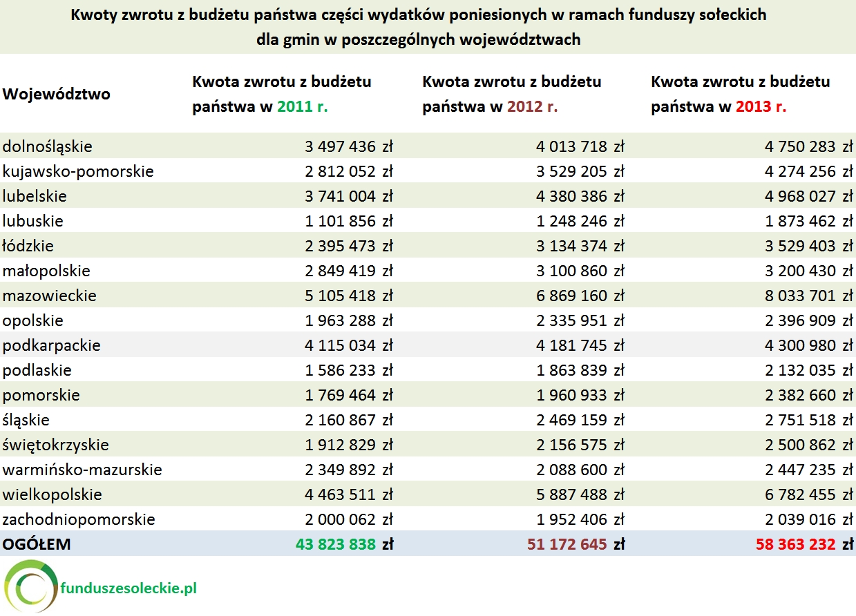This screenshot has height=616, width=856.
Task: Select the 2013 column header
Action: [x=739, y=94]
